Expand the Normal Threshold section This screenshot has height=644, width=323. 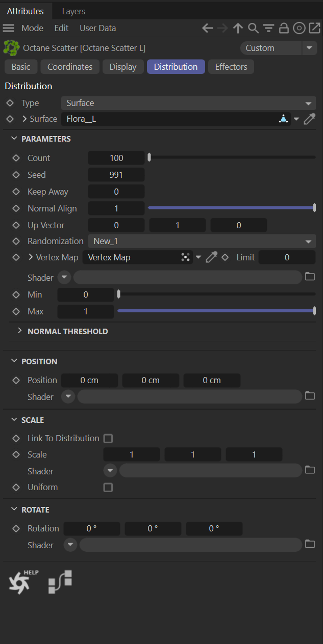[x=67, y=331]
